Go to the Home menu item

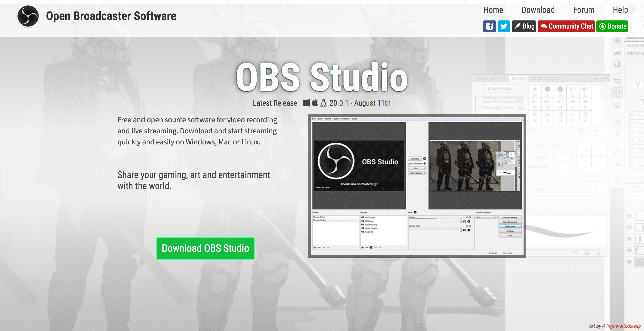click(493, 10)
